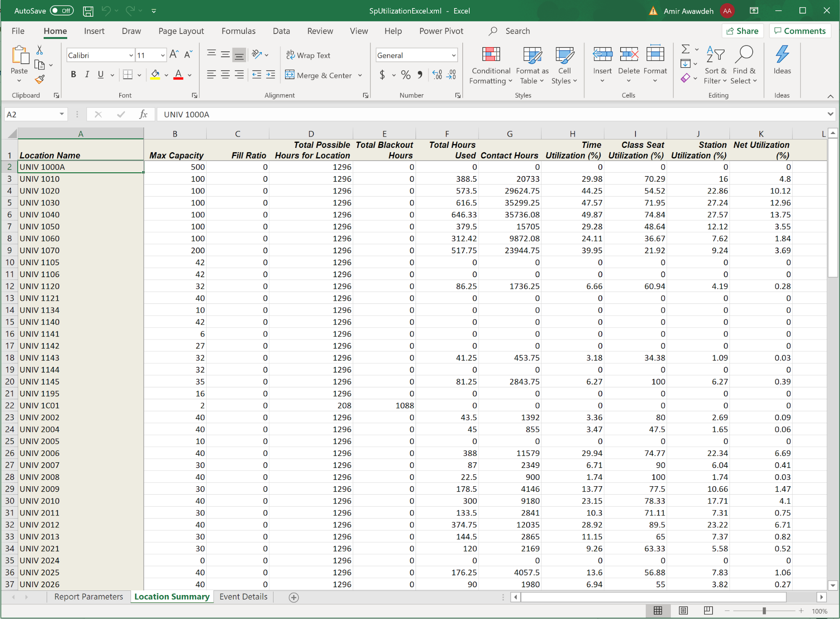The height and width of the screenshot is (619, 840).
Task: Click the Insert Function fx icon
Action: [143, 114]
